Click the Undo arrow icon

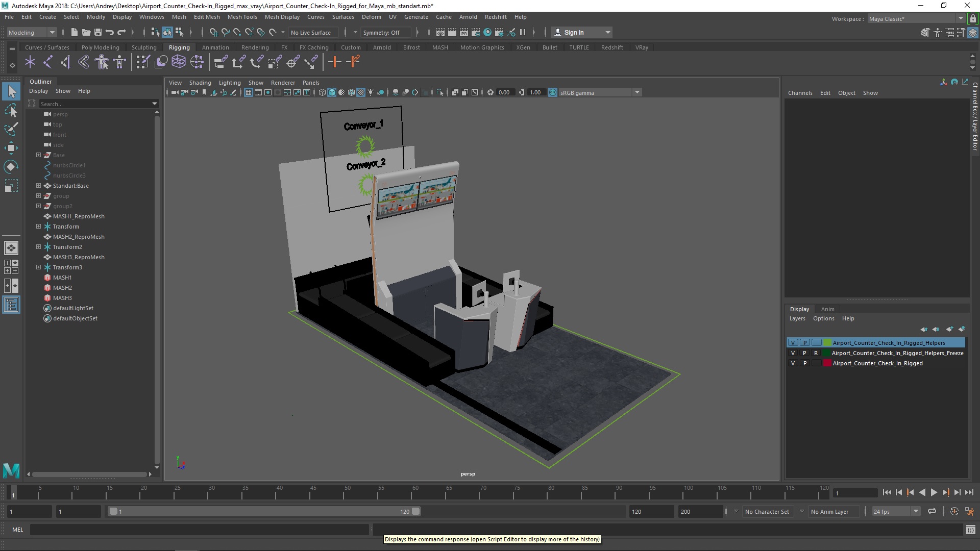109,32
